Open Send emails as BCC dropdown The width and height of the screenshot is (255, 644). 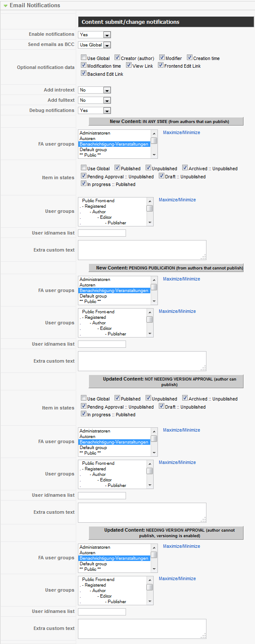click(95, 45)
